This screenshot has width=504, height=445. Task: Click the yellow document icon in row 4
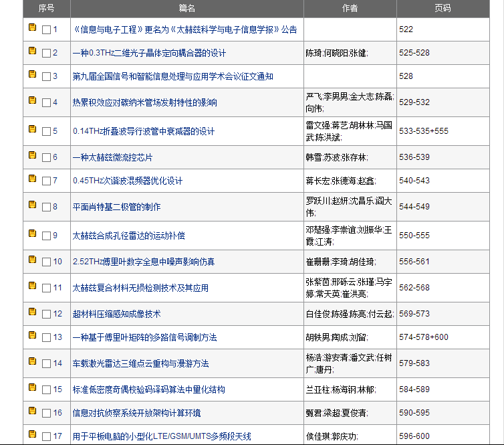(32, 100)
